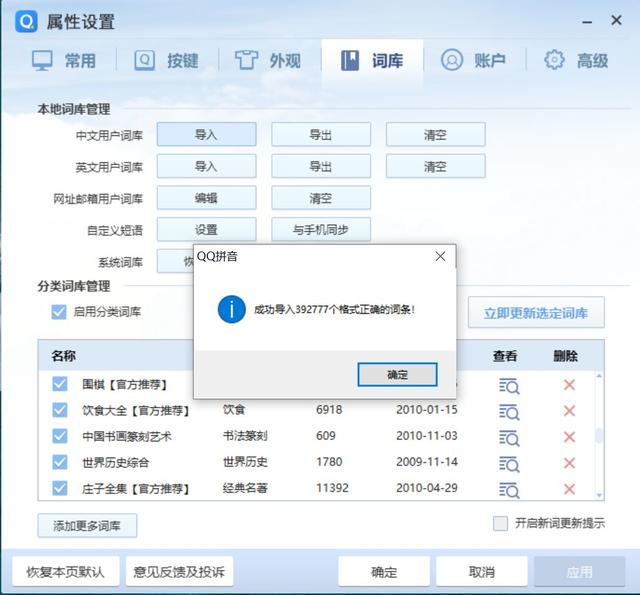The image size is (640, 595).
Task: Delete the 围棋 dictionary with red X
Action: tap(569, 385)
